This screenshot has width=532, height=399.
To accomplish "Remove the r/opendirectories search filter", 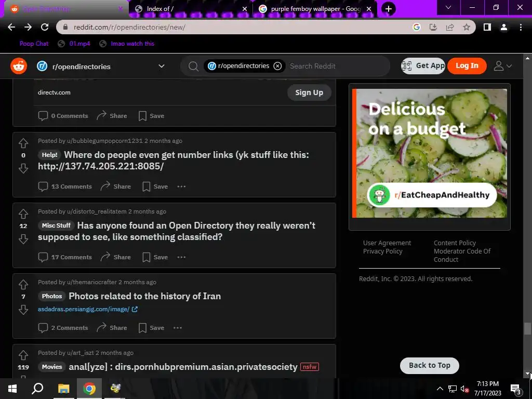I will pyautogui.click(x=277, y=66).
